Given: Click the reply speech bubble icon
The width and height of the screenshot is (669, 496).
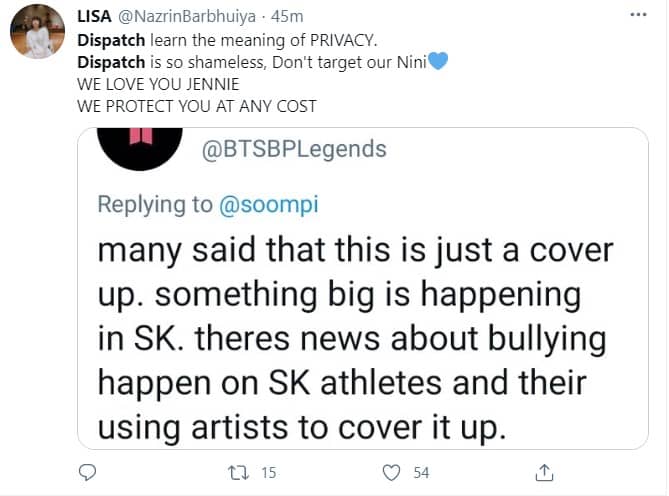Looking at the screenshot, I should click(x=87, y=471).
